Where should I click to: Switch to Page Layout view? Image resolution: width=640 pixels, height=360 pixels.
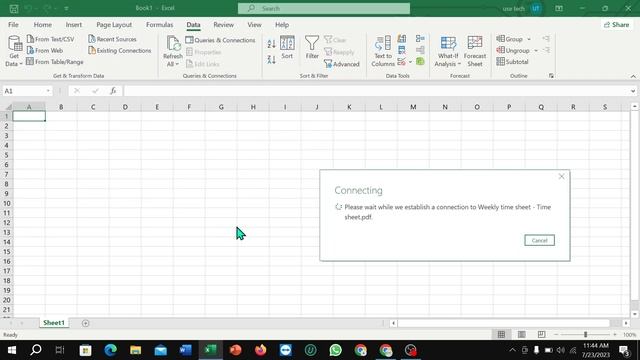tap(521, 335)
